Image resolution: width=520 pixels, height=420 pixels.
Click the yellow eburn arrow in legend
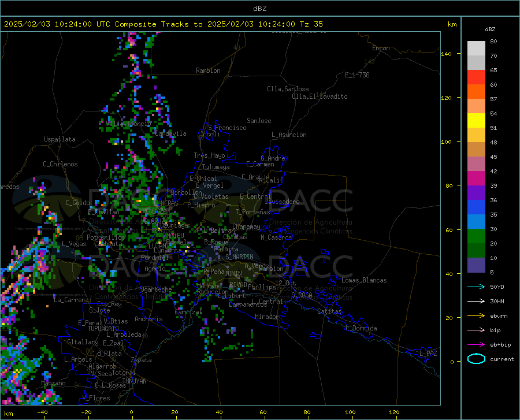(x=476, y=316)
